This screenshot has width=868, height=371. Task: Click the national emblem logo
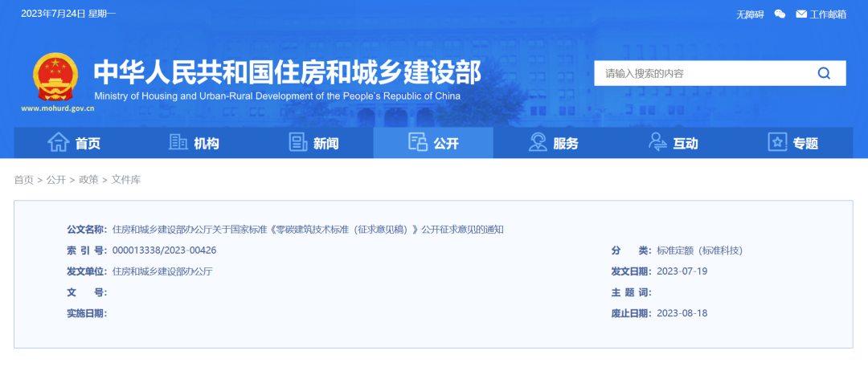tap(55, 77)
